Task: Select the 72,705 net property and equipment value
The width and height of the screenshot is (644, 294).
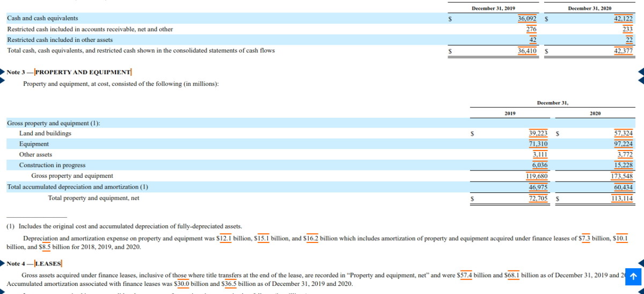Action: (538, 198)
